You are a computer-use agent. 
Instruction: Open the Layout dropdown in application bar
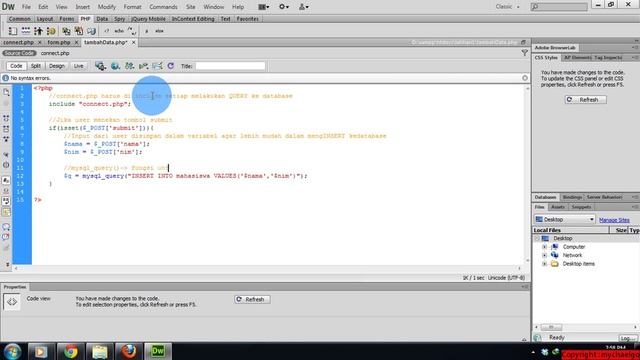264,7
